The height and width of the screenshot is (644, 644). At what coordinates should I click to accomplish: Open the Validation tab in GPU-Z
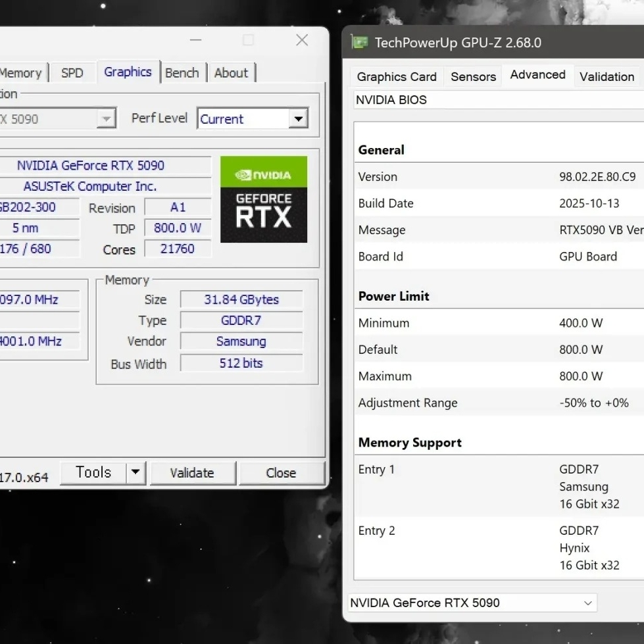coord(607,77)
